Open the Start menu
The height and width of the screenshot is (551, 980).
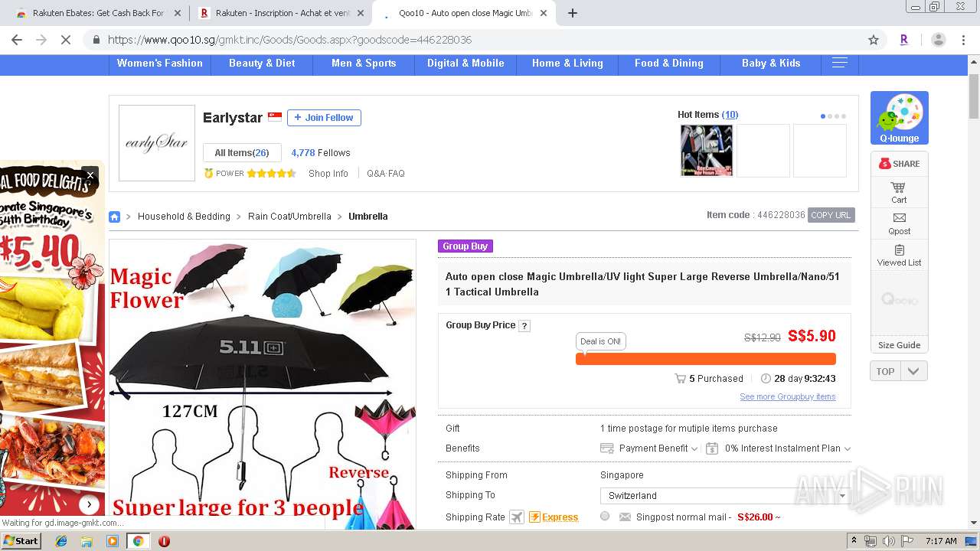pyautogui.click(x=21, y=541)
